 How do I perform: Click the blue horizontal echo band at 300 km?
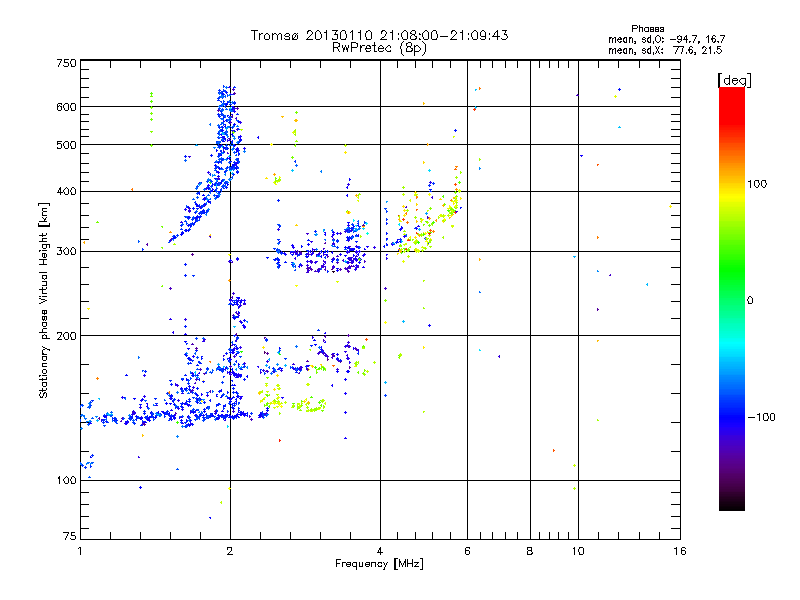pyautogui.click(x=321, y=254)
